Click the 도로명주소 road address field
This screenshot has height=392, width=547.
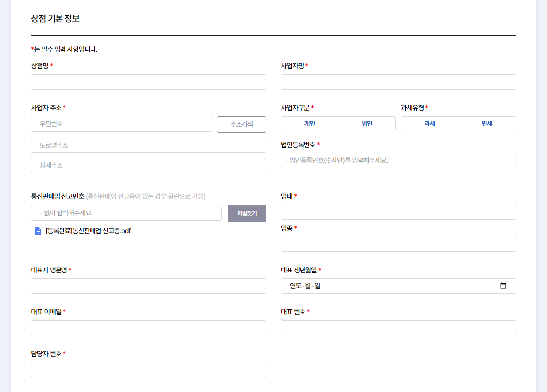pos(148,146)
